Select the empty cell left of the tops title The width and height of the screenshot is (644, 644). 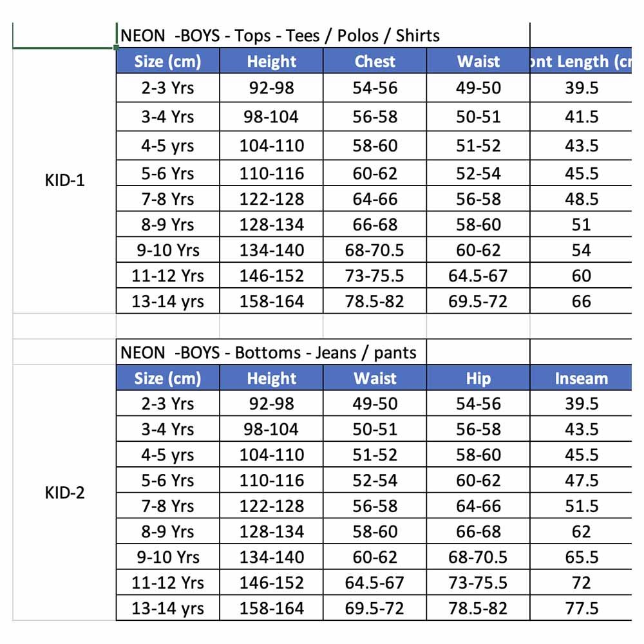coord(64,35)
